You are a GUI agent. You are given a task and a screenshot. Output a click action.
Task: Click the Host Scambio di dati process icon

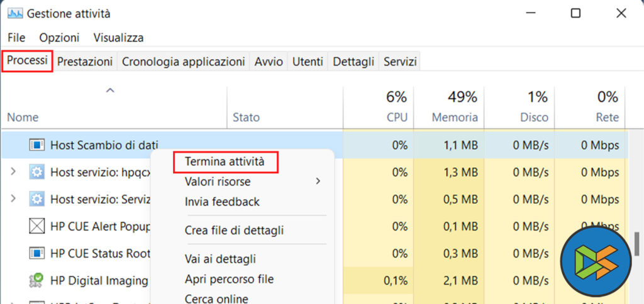pos(37,145)
